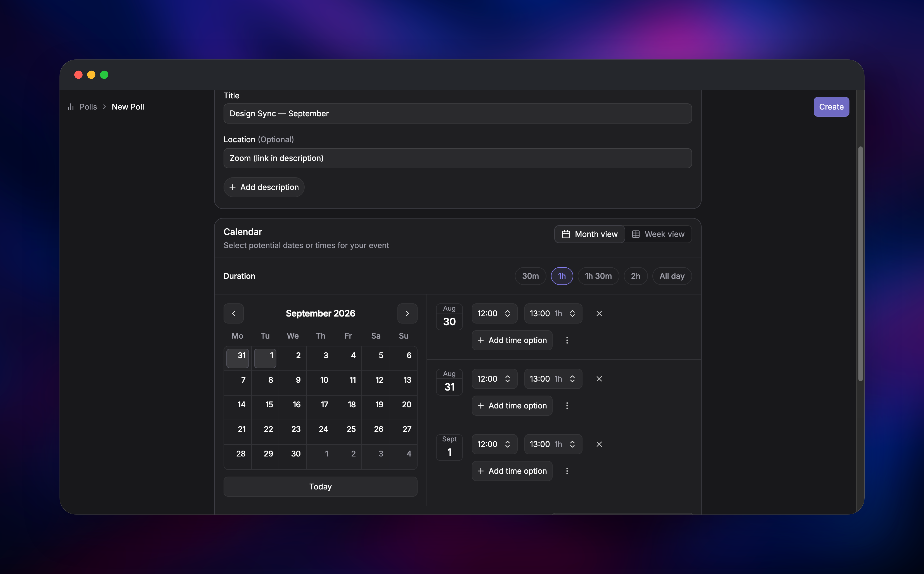Remove the Aug 30 time option
Screen dimensions: 924x574
599,313
